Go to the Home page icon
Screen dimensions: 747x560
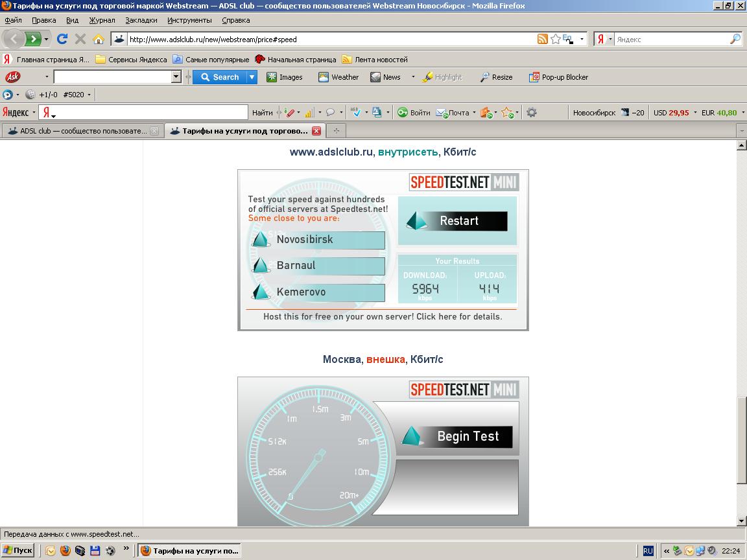click(x=98, y=39)
